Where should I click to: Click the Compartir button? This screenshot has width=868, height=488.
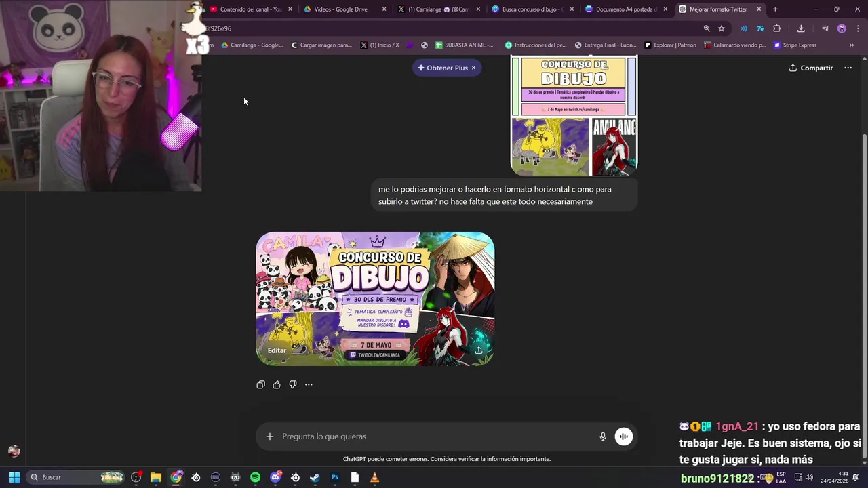(811, 68)
